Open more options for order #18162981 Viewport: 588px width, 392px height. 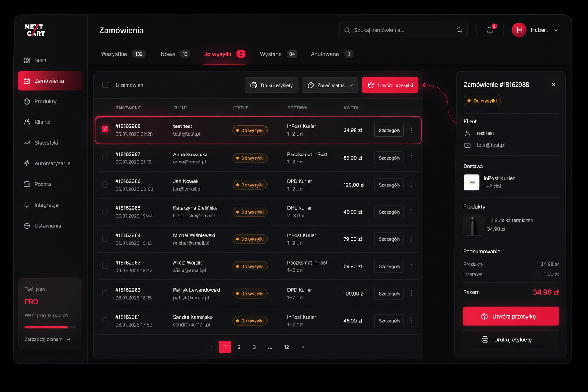[x=412, y=321]
